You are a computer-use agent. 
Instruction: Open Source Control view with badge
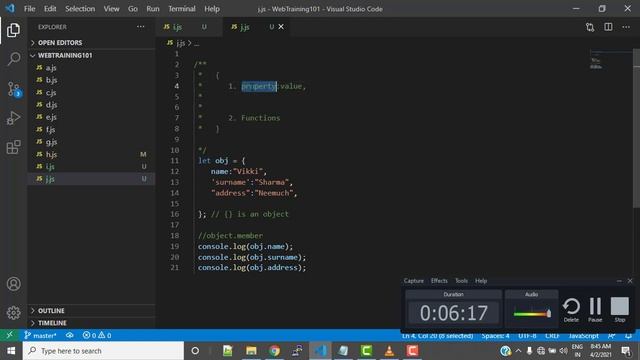[13, 89]
